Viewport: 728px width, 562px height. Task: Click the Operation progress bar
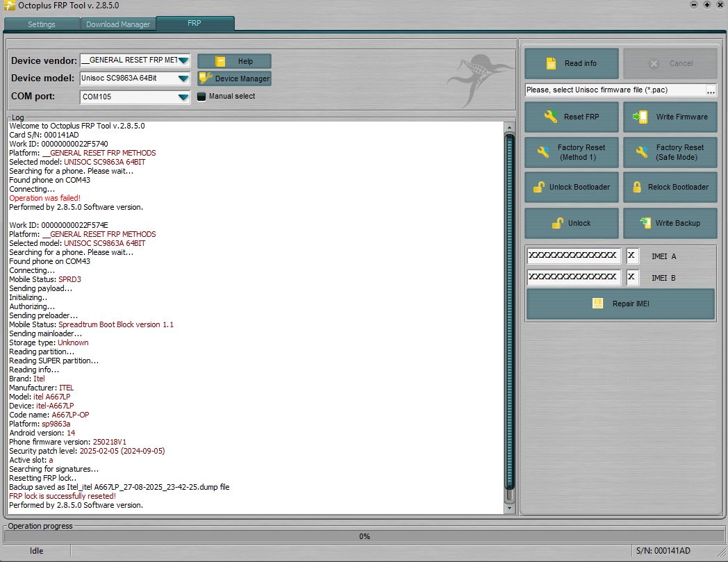click(x=364, y=536)
